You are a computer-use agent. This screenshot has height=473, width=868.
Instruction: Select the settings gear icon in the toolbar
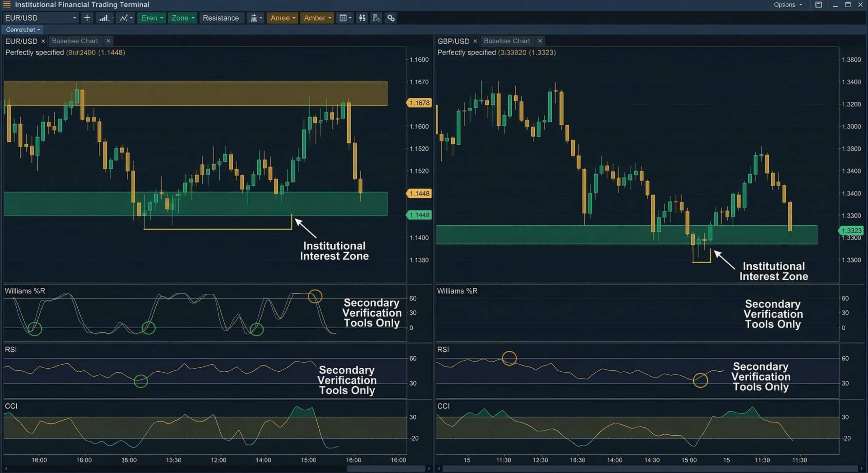pyautogui.click(x=391, y=18)
